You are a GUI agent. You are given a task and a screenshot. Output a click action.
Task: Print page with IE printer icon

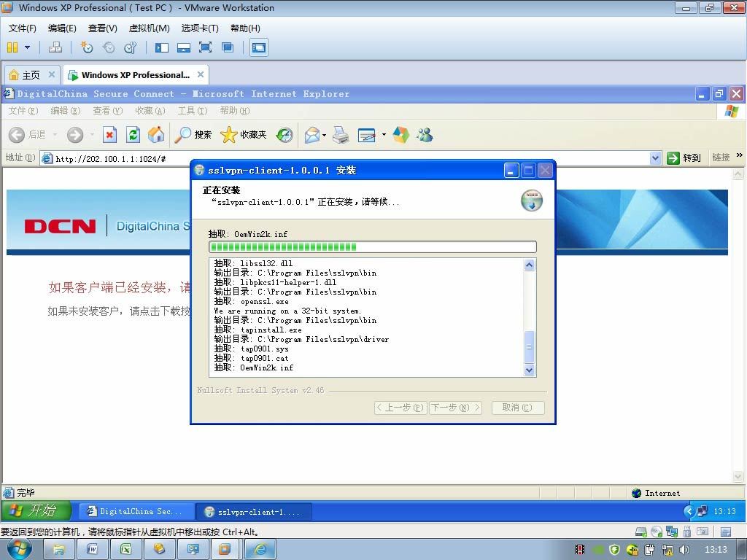coord(341,135)
